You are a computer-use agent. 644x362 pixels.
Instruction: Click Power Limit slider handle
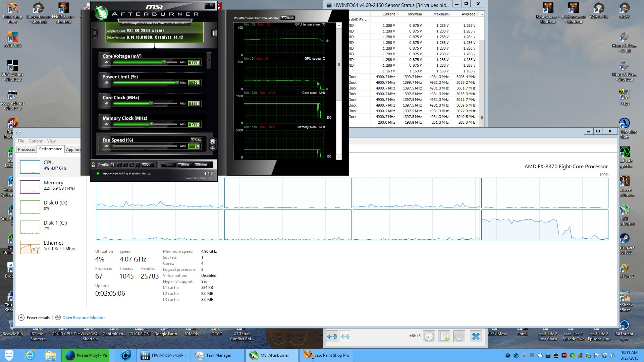point(177,83)
